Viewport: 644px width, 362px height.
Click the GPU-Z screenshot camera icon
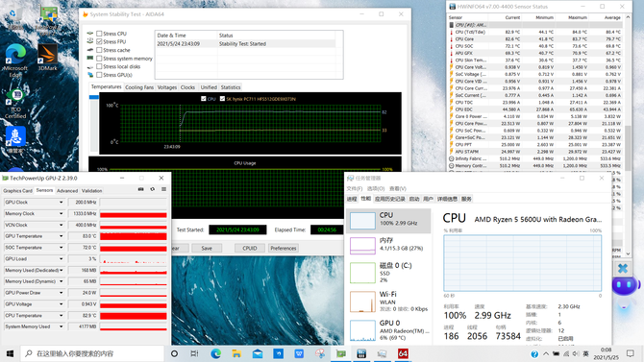point(141,189)
